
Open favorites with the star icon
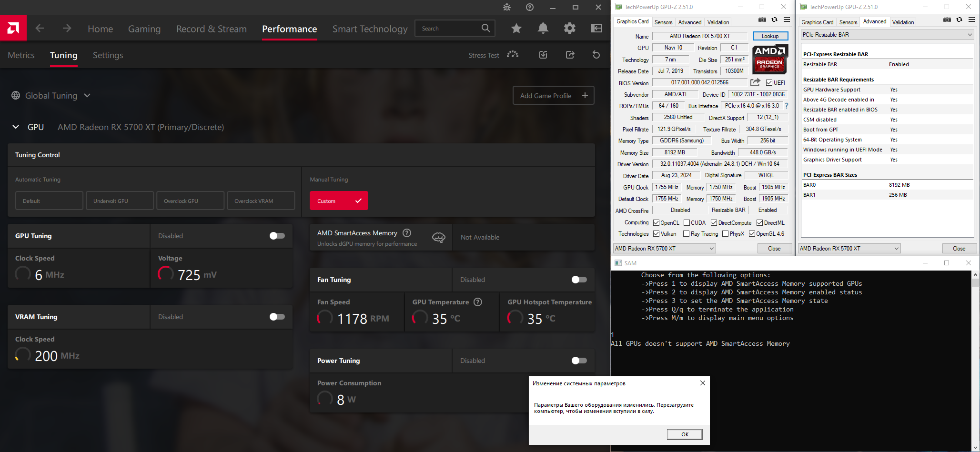coord(516,29)
